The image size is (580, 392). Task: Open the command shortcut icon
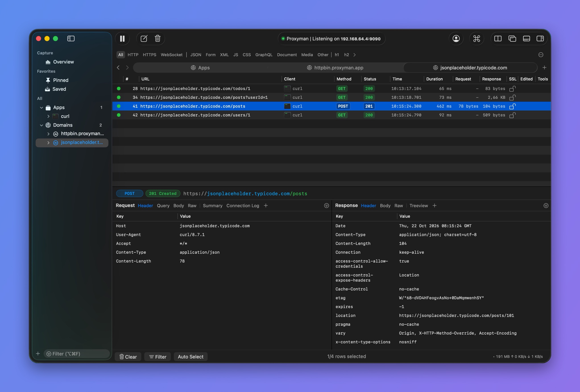[477, 39]
